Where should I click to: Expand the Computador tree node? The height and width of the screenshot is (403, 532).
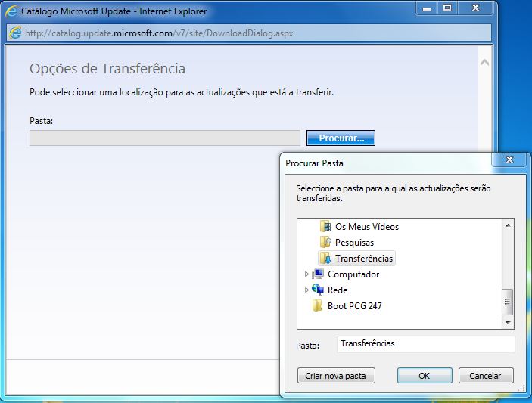point(306,274)
